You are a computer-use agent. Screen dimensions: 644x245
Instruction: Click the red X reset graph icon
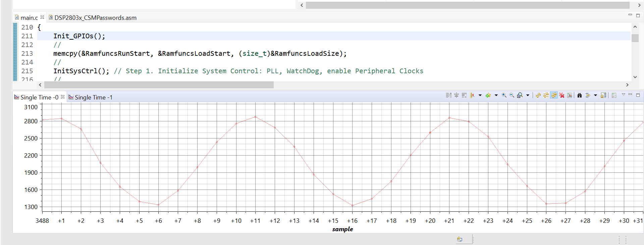pos(562,95)
